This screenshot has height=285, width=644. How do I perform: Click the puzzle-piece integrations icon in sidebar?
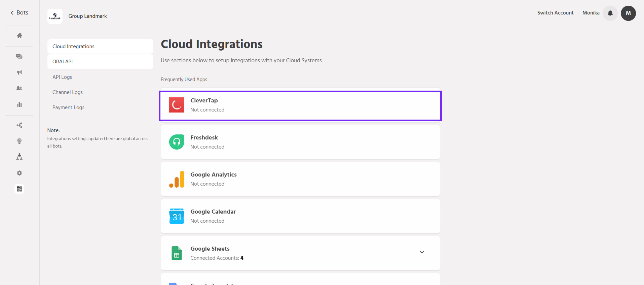[20, 189]
